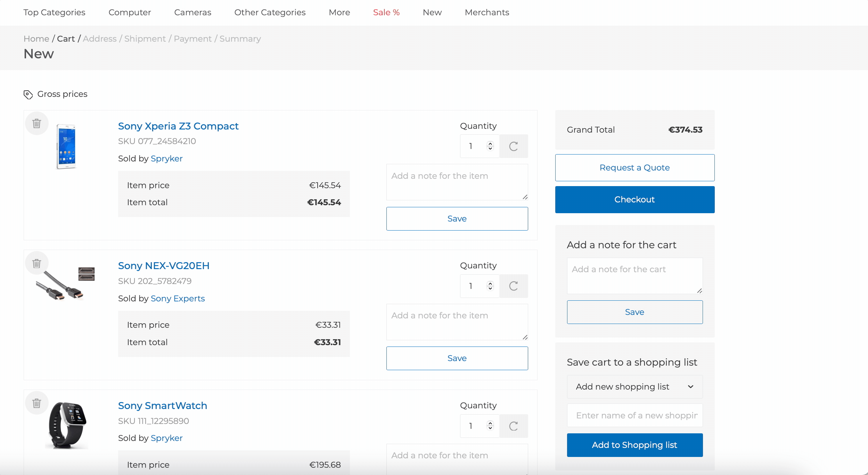This screenshot has height=475, width=868.
Task: Open Spryker merchant link for SmartWatch
Action: [x=166, y=438]
